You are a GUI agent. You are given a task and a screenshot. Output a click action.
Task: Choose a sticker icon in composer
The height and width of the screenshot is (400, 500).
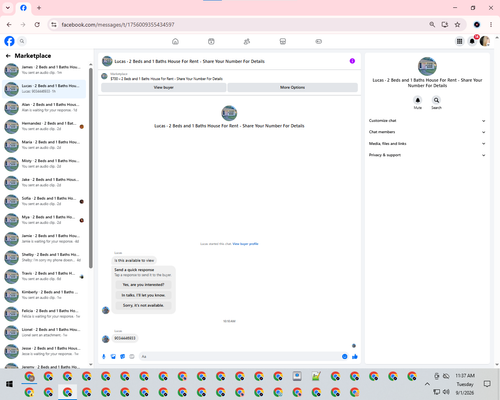tap(123, 357)
